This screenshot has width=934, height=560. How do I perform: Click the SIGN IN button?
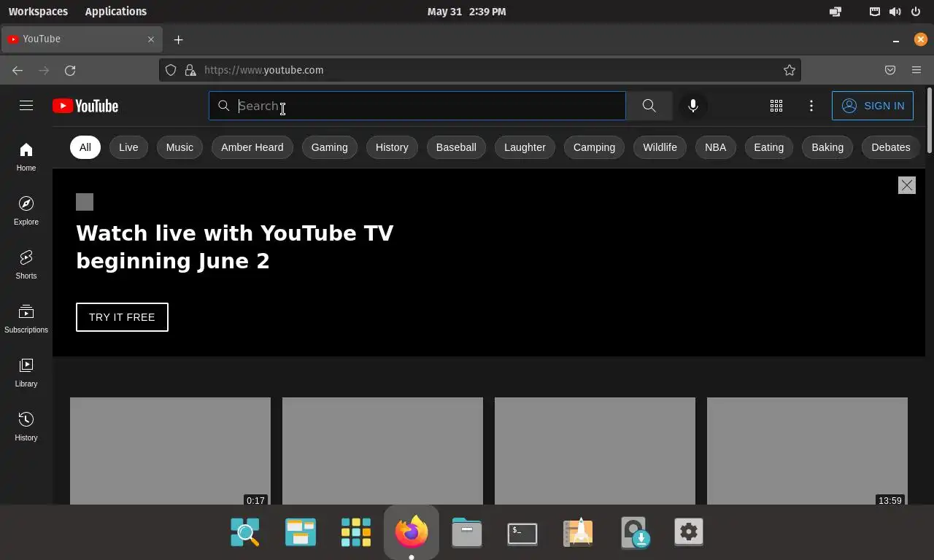pos(873,106)
